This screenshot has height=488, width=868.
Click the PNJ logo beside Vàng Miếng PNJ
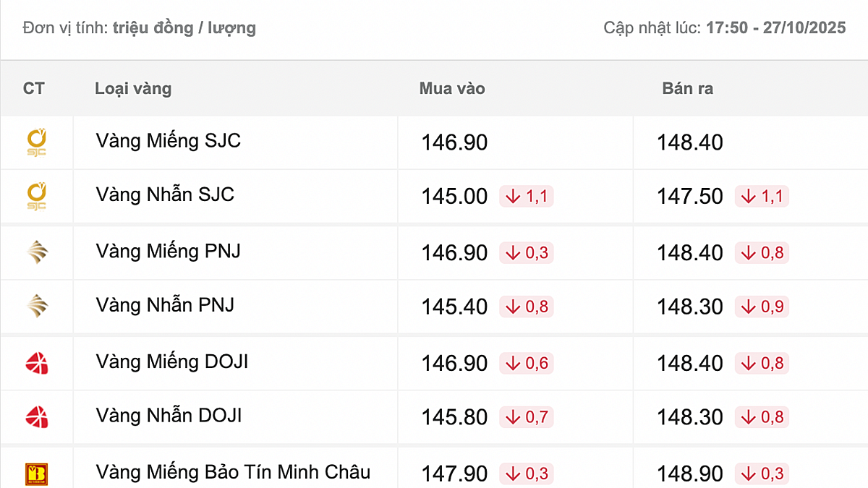click(x=37, y=252)
